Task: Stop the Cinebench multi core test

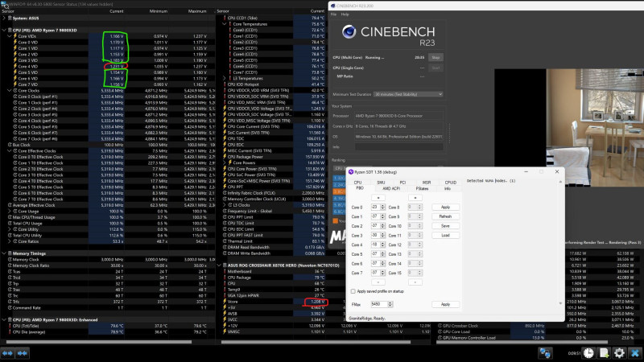Action: pyautogui.click(x=436, y=57)
